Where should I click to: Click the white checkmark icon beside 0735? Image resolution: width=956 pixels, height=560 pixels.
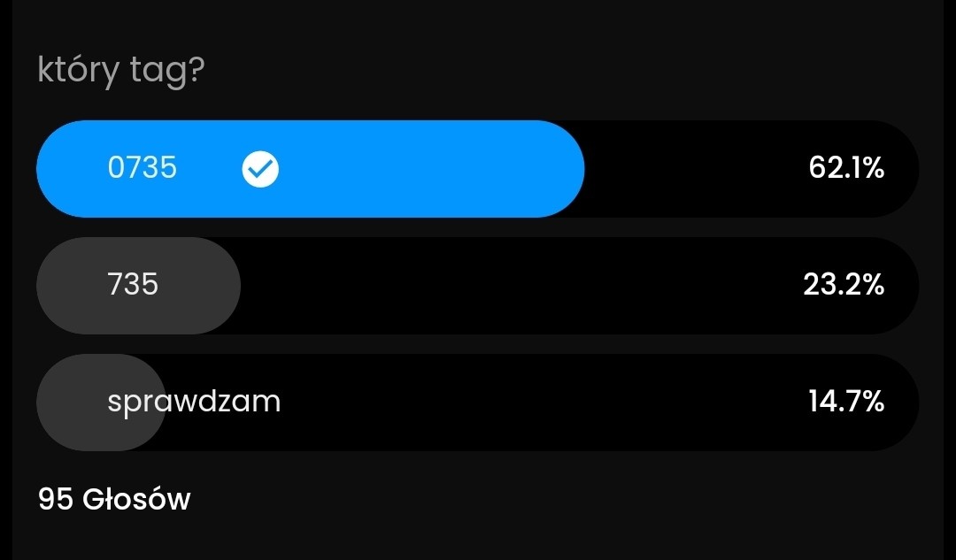pos(260,169)
